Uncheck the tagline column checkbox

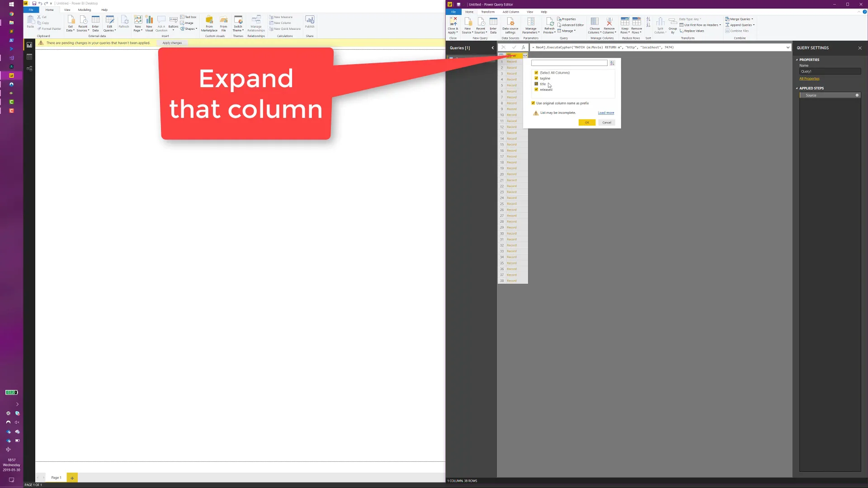(x=536, y=79)
